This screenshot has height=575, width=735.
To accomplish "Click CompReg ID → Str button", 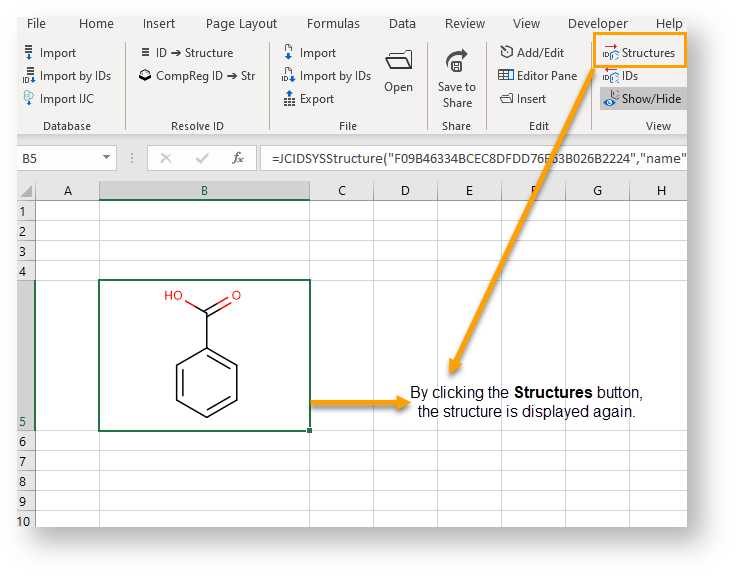I will 197,76.
